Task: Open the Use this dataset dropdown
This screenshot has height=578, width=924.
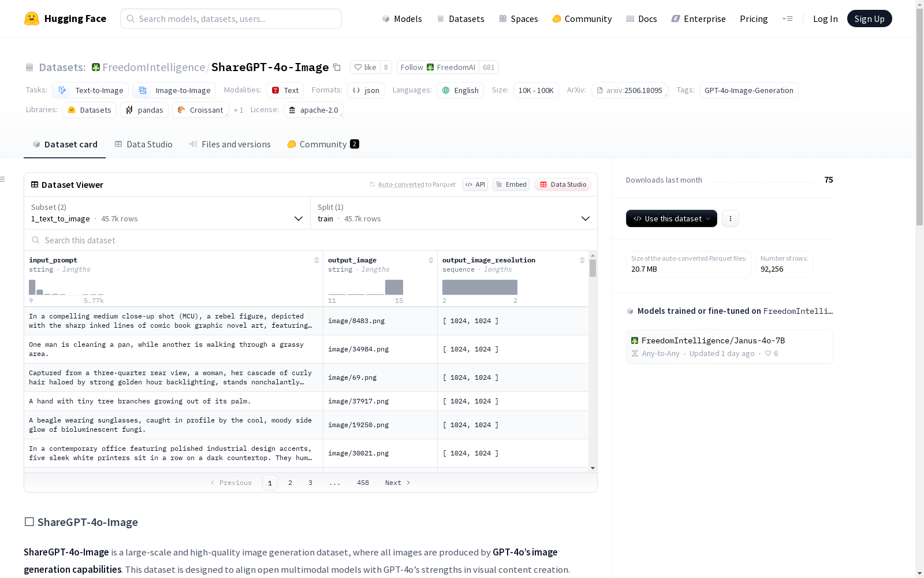Action: [x=672, y=218]
